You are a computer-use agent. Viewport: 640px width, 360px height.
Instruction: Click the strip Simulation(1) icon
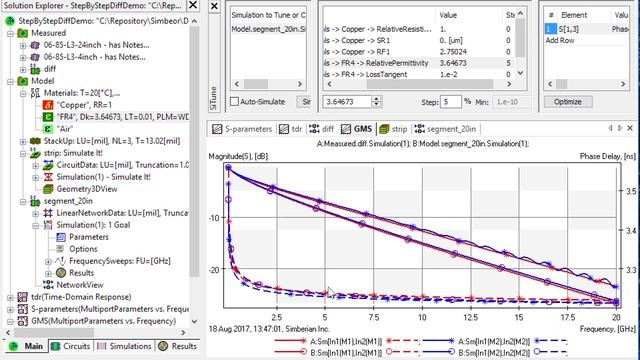click(48, 177)
